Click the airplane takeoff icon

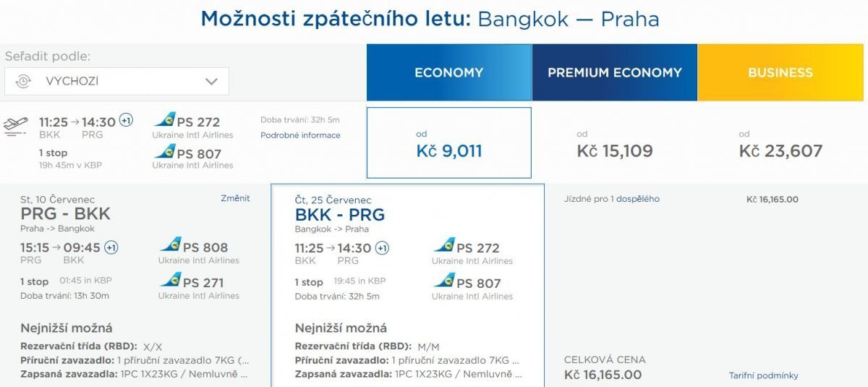point(15,126)
